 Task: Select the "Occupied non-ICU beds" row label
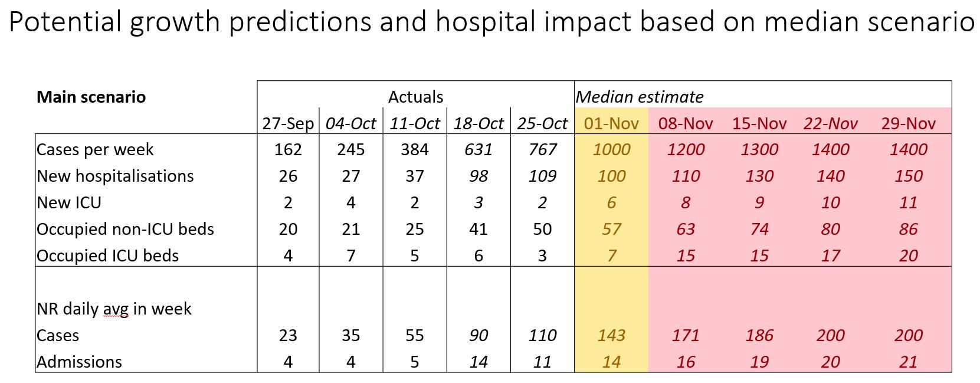click(125, 229)
